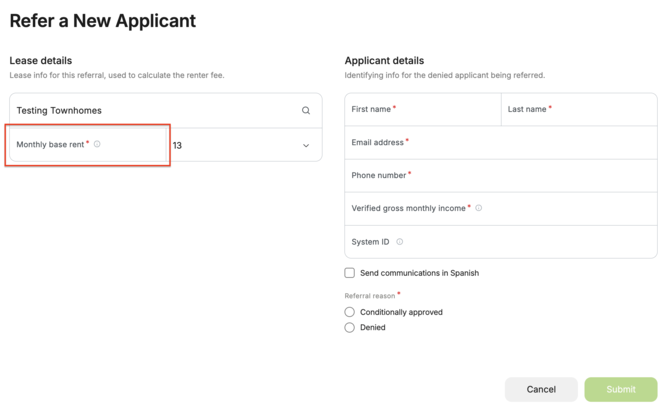The height and width of the screenshot is (415, 669).
Task: Select the Phone number input
Action: click(x=501, y=176)
